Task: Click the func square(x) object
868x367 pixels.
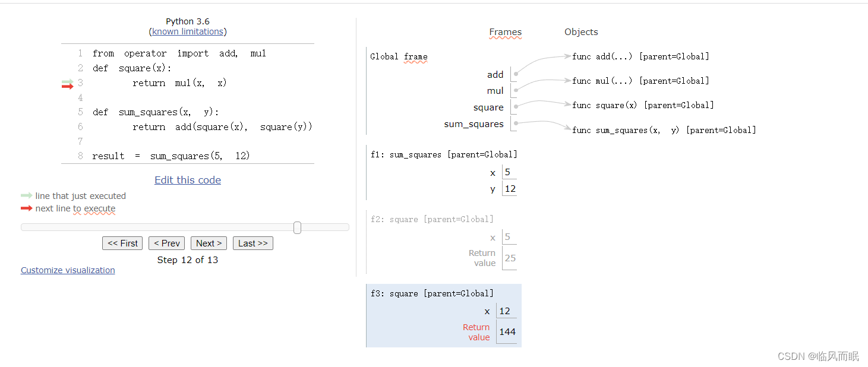Action: [643, 105]
